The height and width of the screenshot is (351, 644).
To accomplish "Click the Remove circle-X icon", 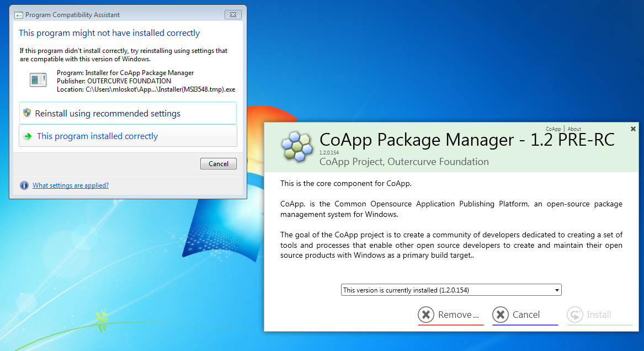I will [x=426, y=315].
